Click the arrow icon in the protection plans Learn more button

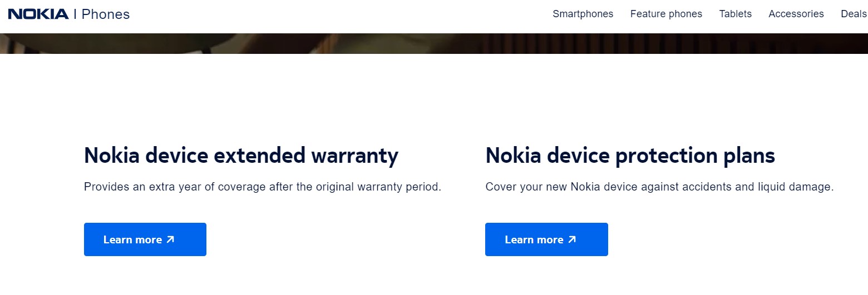(x=571, y=239)
